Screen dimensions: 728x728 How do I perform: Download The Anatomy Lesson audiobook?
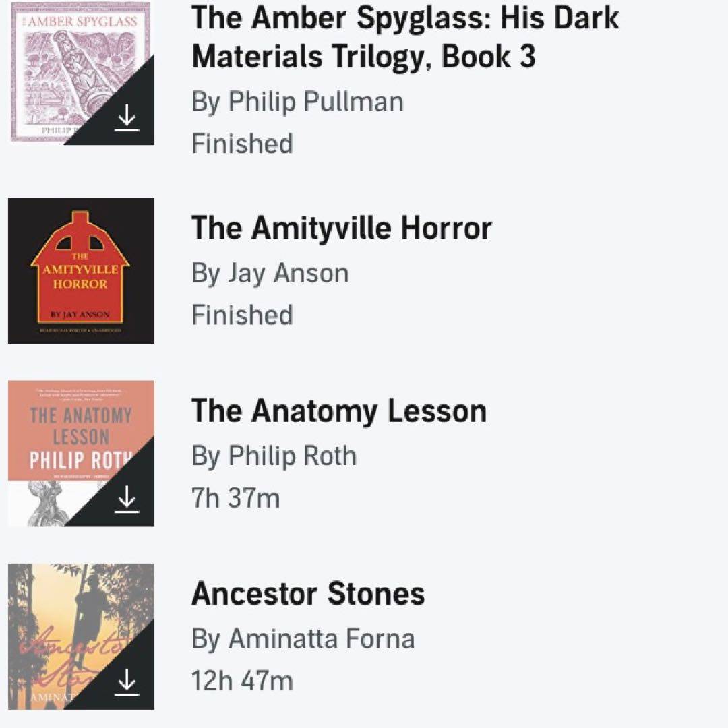(127, 501)
